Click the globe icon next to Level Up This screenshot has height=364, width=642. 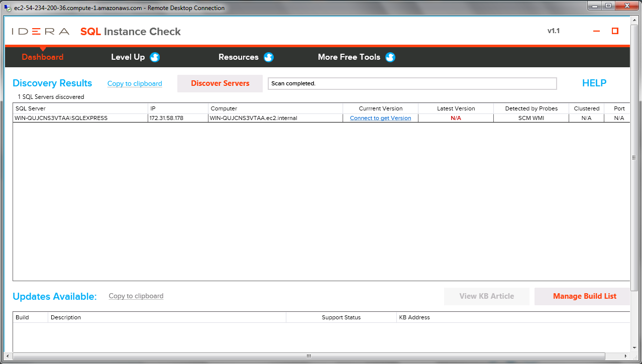tap(155, 57)
